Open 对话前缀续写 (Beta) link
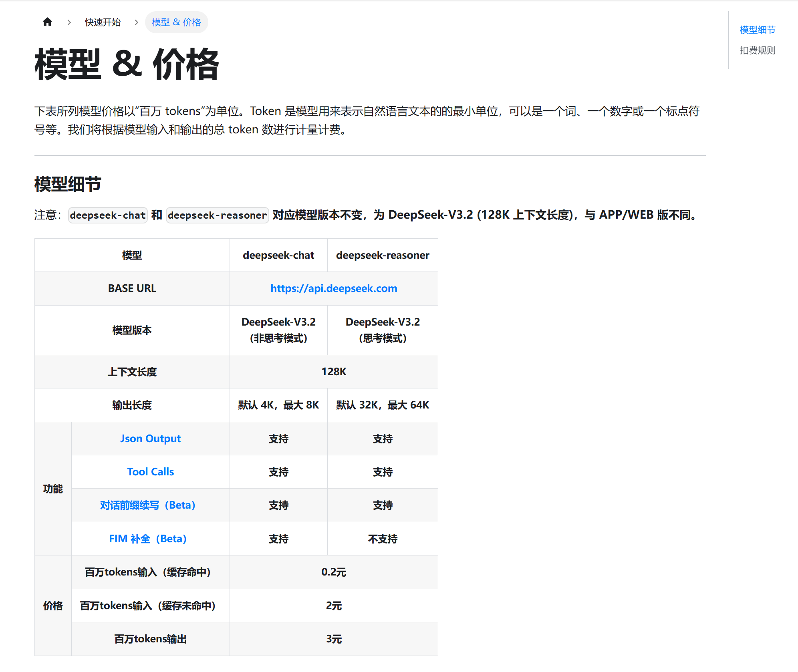This screenshot has height=672, width=798. (147, 505)
